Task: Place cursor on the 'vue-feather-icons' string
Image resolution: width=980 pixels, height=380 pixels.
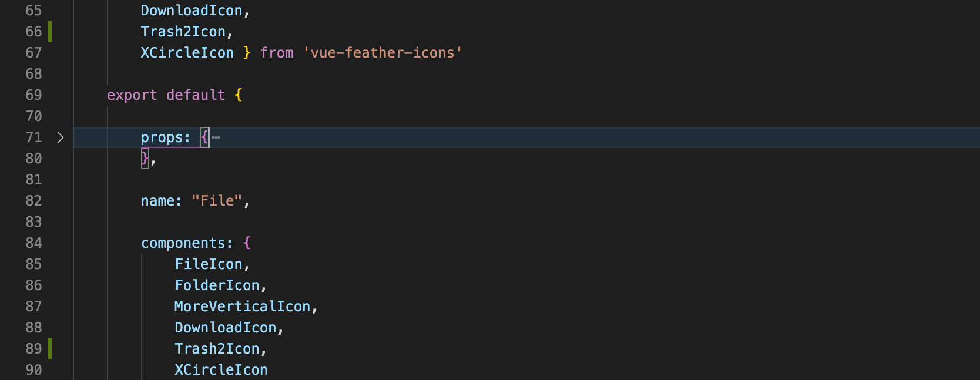Action: [382, 53]
